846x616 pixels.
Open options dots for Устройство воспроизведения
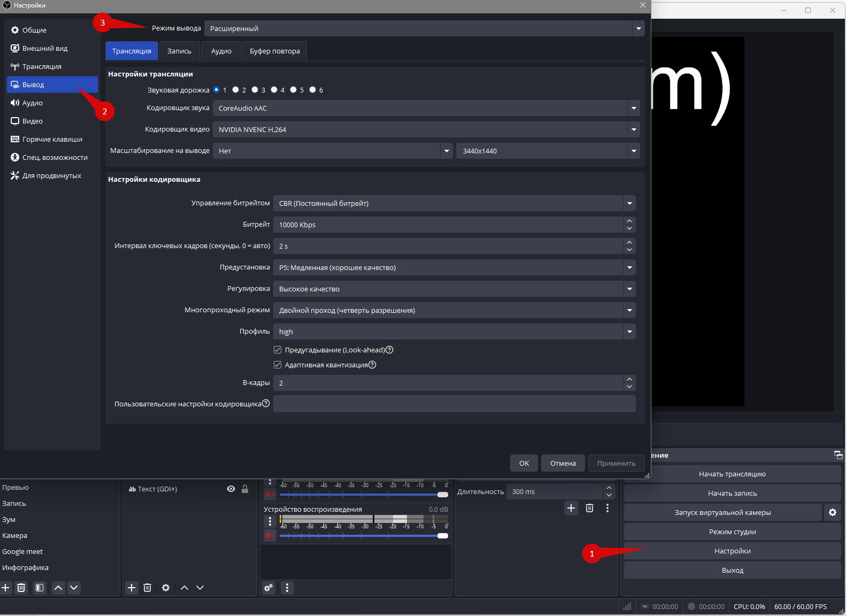point(270,521)
